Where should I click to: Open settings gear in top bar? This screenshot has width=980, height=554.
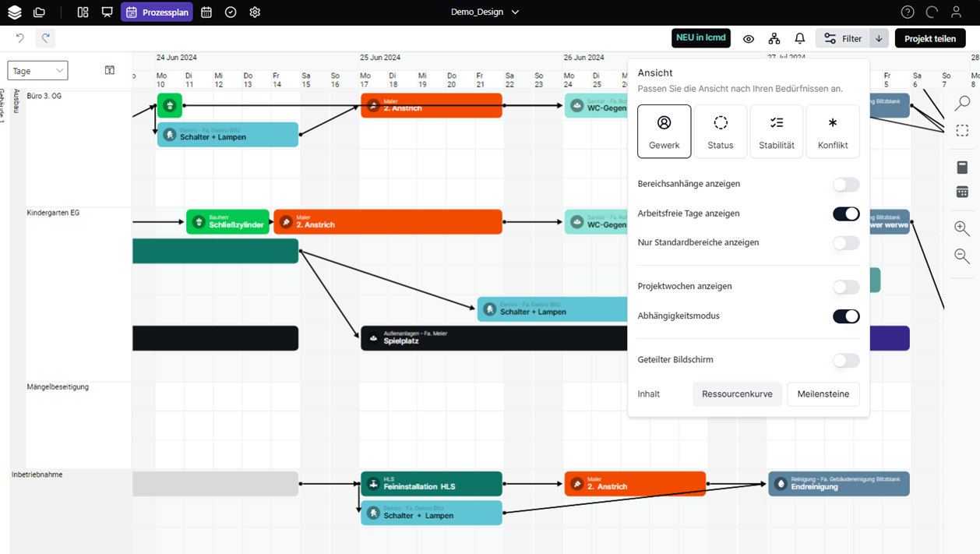click(255, 12)
